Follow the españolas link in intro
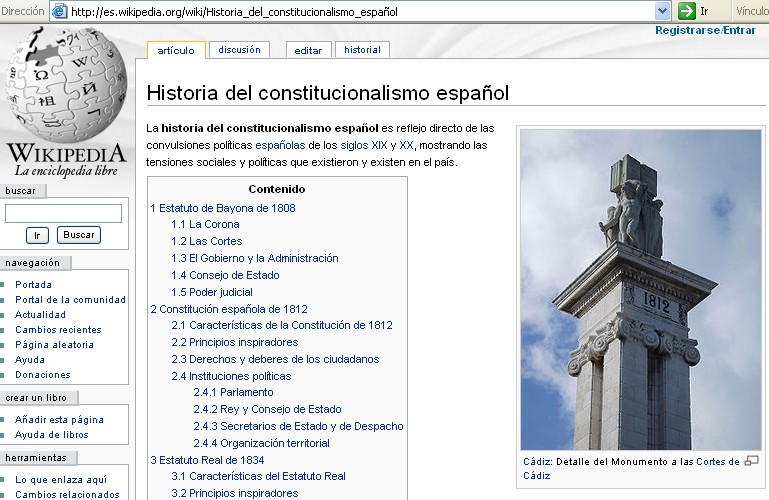Screen dimensions: 769x500 (x=280, y=145)
